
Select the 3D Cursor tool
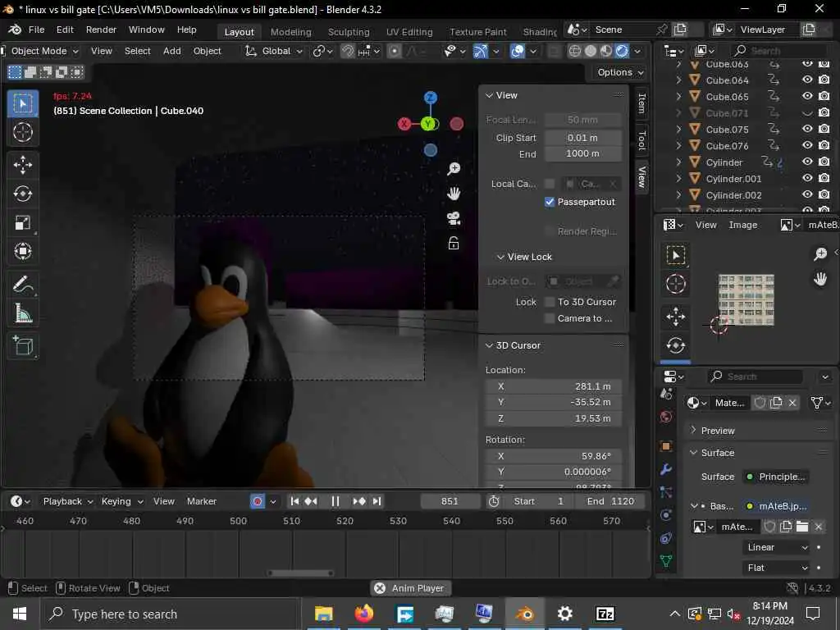tap(22, 132)
